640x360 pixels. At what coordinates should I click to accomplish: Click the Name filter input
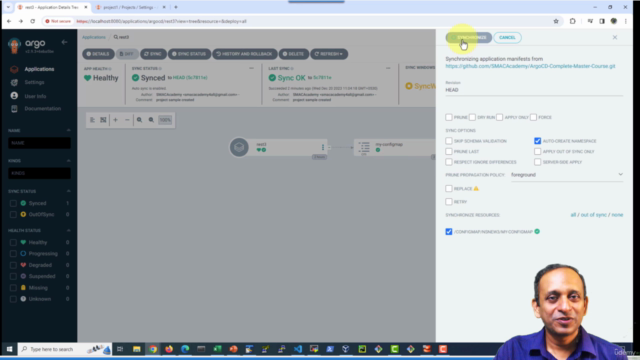pyautogui.click(x=39, y=143)
